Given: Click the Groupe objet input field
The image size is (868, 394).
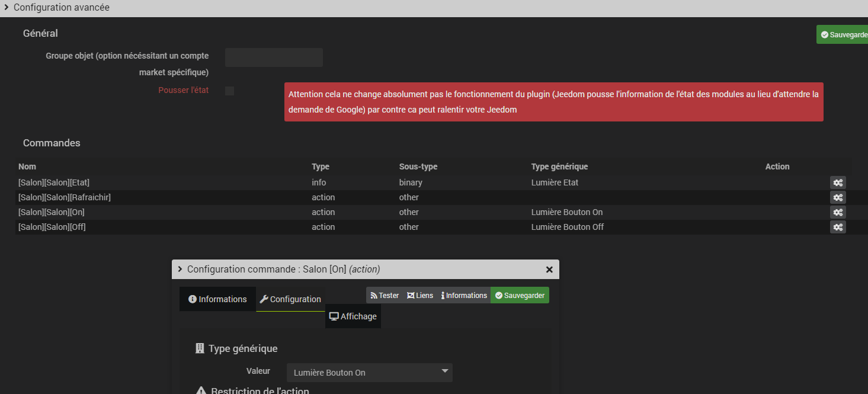Looking at the screenshot, I should [274, 57].
